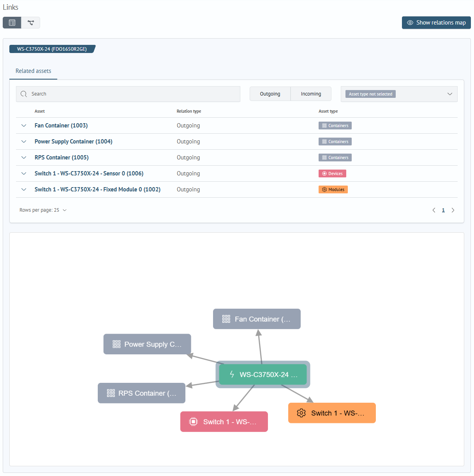Click the Fan Container graph node
Screen dimensions: 474x476
point(257,319)
